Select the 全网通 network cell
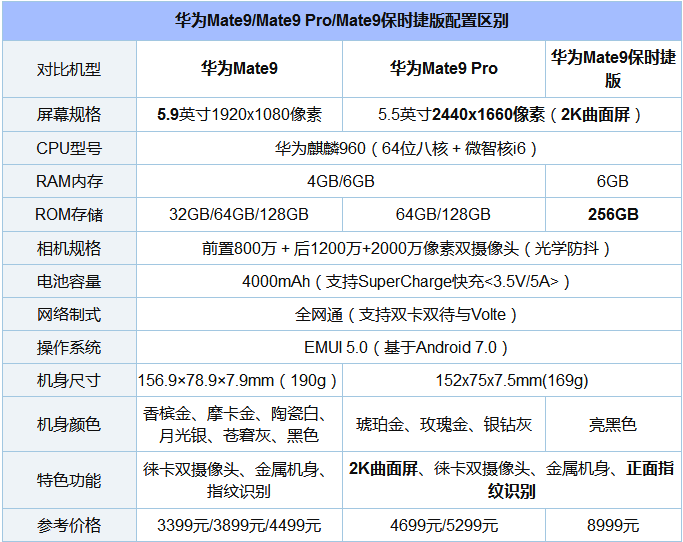This screenshot has width=683, height=542. [x=409, y=315]
